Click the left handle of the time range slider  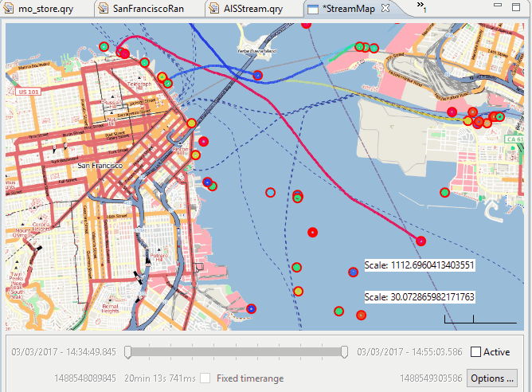click(127, 352)
